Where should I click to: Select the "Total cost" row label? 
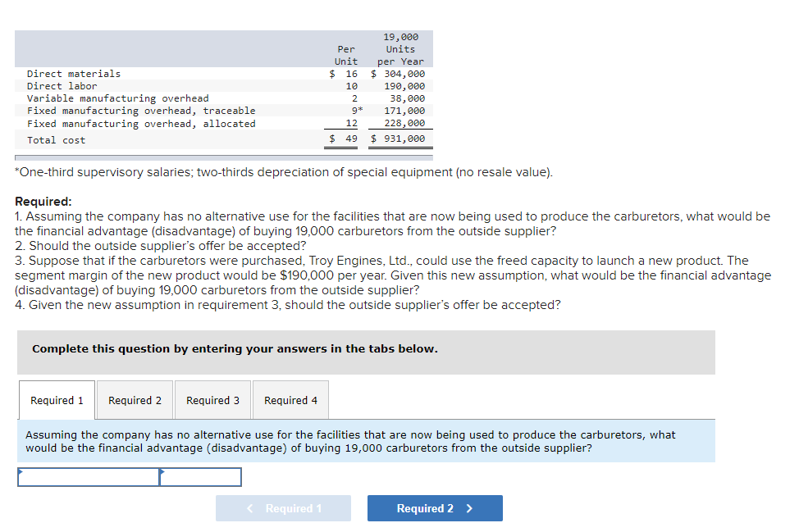pyautogui.click(x=56, y=140)
